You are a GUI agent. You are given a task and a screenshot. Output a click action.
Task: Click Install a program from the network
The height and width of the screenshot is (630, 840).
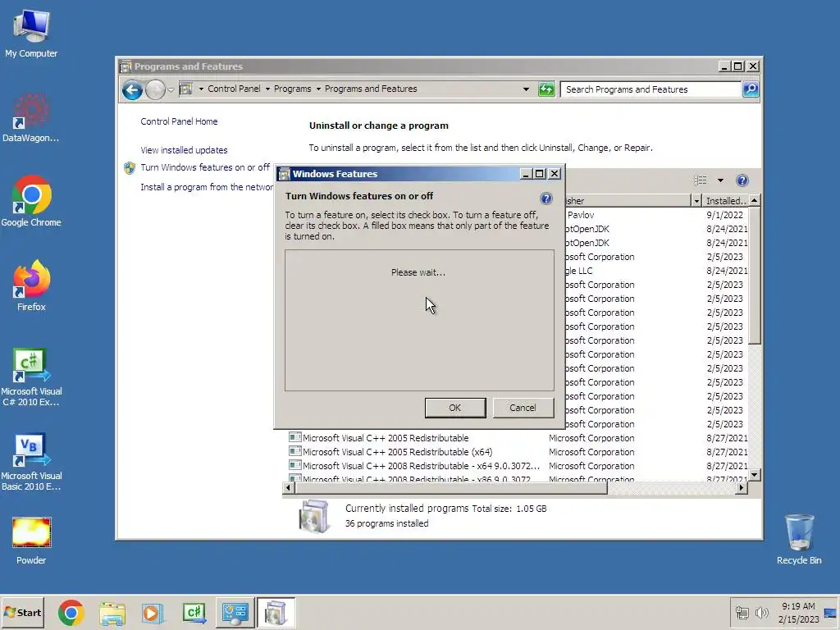tap(207, 187)
